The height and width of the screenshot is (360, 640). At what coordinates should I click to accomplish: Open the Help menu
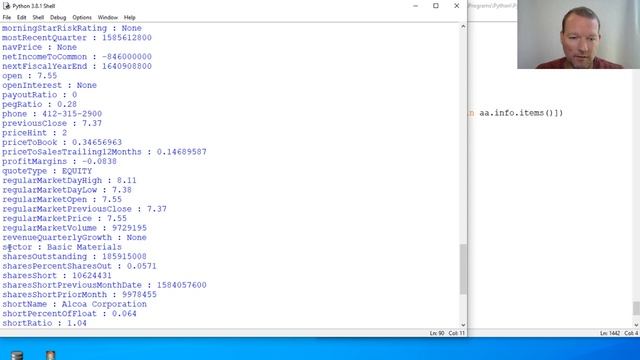129,18
